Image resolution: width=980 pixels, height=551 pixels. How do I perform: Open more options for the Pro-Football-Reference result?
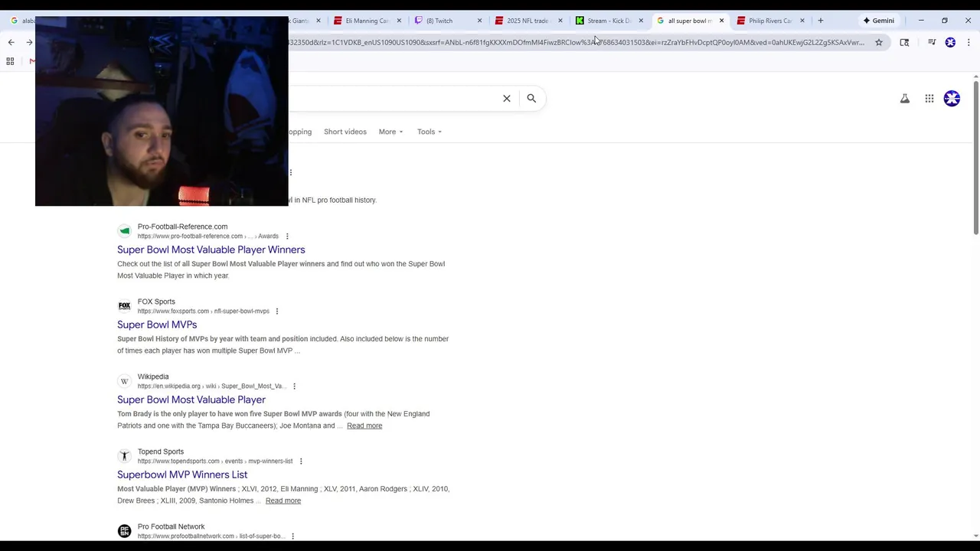point(287,236)
